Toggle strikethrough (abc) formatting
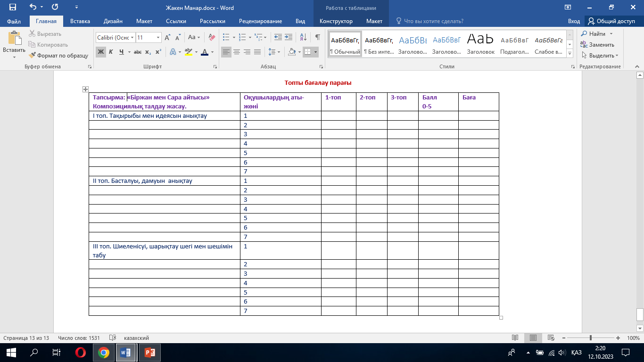 [x=137, y=52]
